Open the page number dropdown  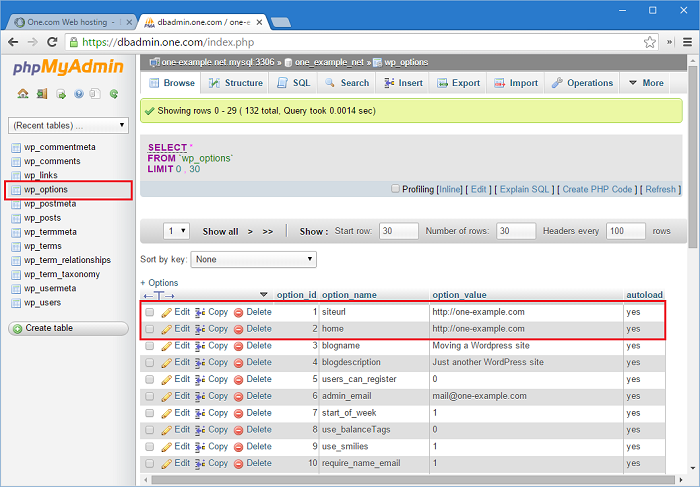pyautogui.click(x=176, y=231)
